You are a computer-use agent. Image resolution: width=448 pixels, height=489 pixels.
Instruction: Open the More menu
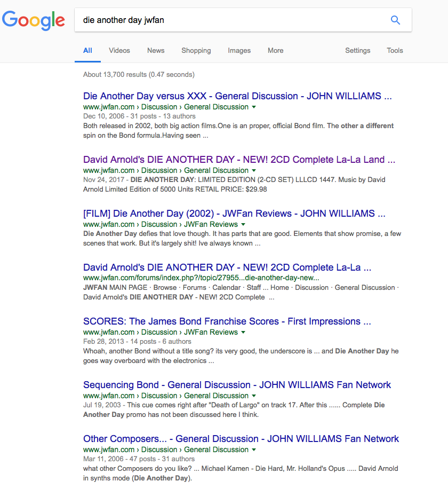276,51
